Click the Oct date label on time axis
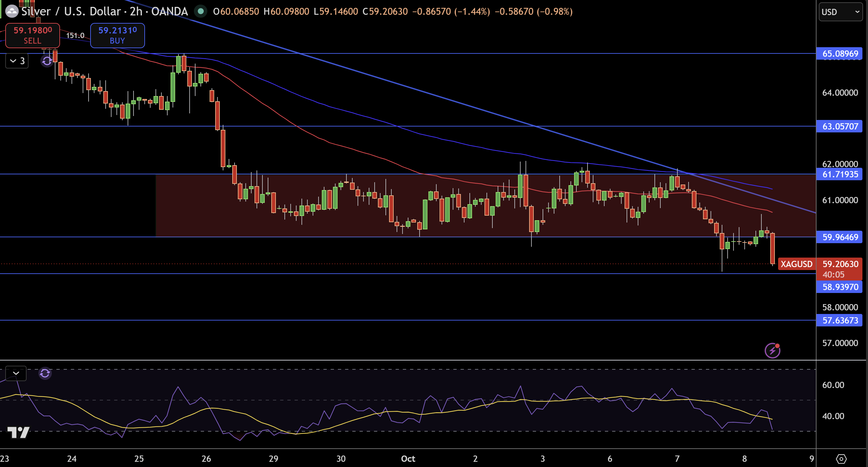This screenshot has width=868, height=467. click(408, 458)
